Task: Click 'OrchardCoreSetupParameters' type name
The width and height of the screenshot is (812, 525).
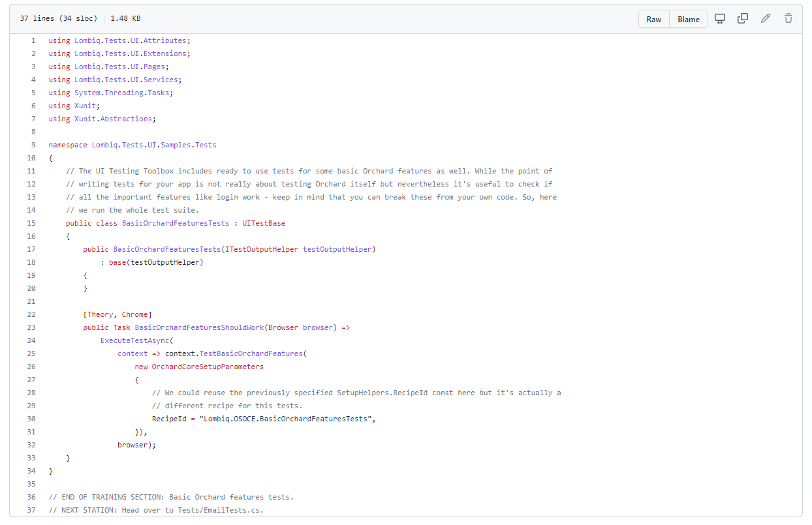Action: pos(208,367)
